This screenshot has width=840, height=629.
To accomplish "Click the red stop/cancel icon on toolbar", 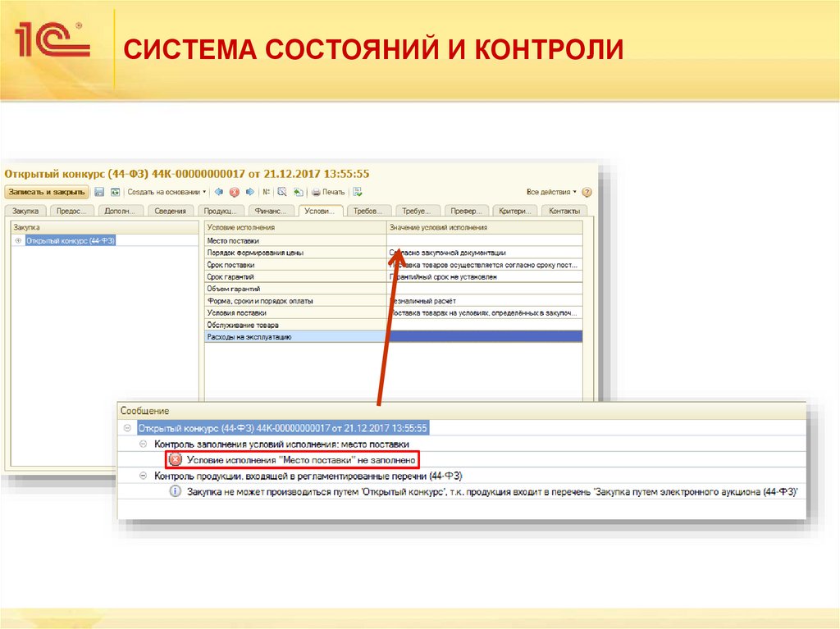I will point(234,191).
